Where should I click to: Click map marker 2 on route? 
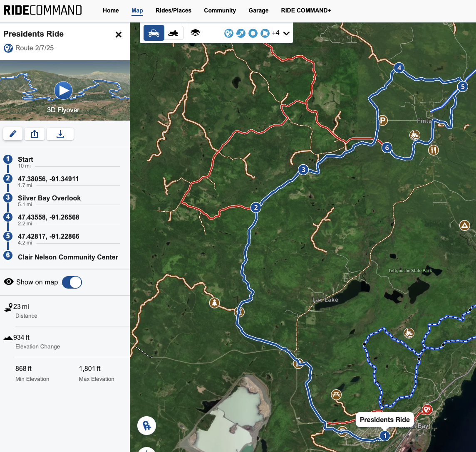256,207
